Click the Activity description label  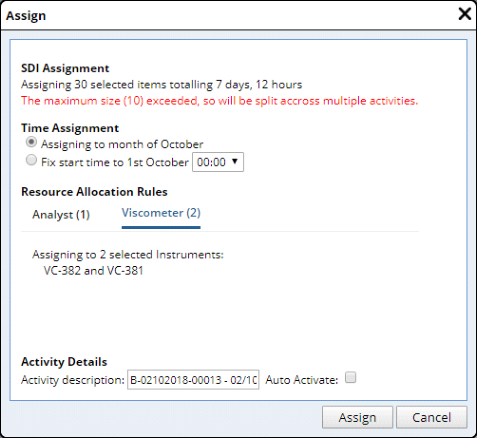click(x=73, y=380)
